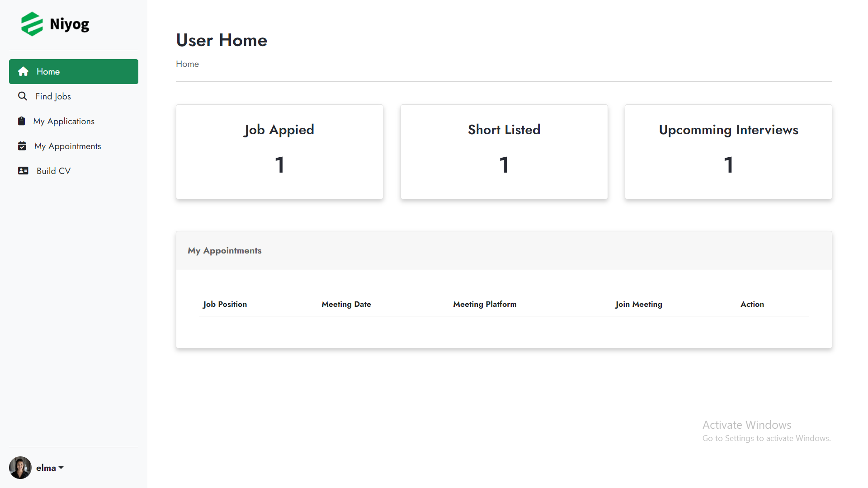This screenshot has height=488, width=868.
Task: Click the Meeting Date column header
Action: pos(346,305)
